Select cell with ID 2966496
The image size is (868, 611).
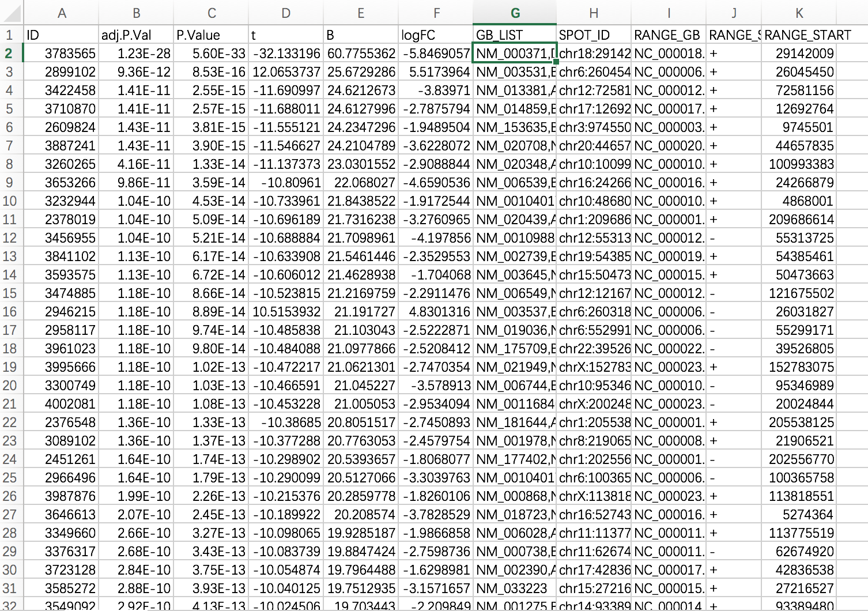tap(61, 477)
